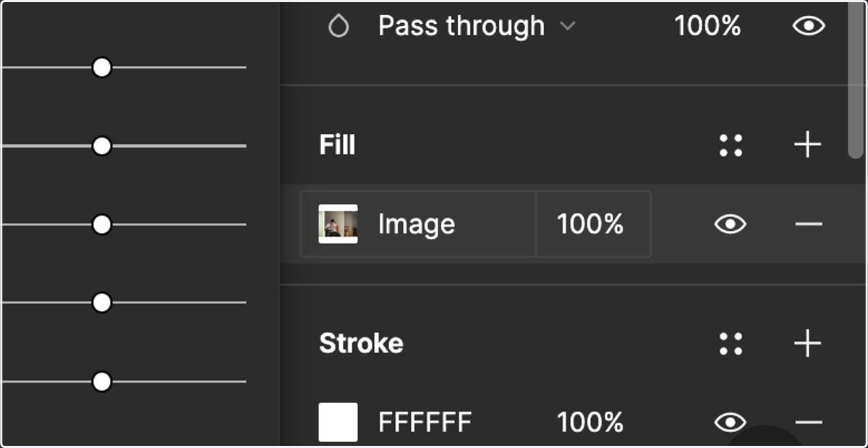Viewport: 868px width, 448px height.
Task: Click the FFFFFF stroke hex value
Action: tap(425, 422)
